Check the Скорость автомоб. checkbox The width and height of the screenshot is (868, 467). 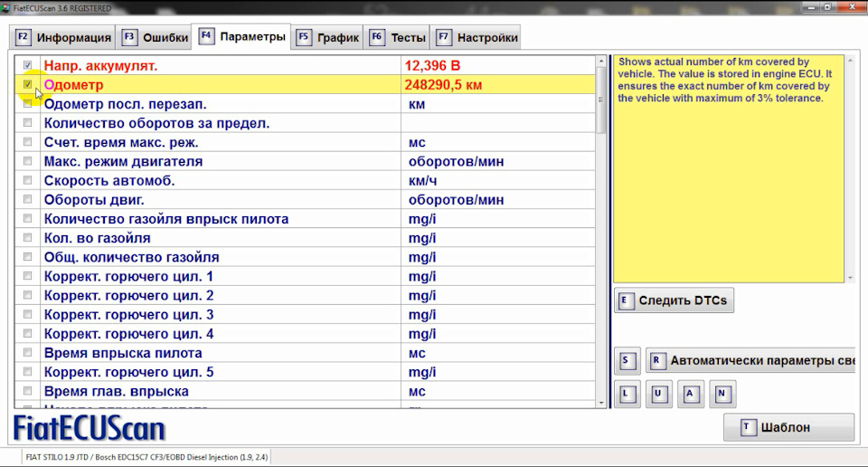click(28, 180)
